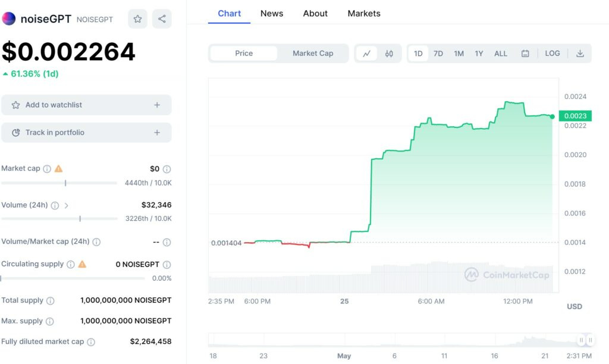Click the $32,346 volume value

pyautogui.click(x=156, y=205)
